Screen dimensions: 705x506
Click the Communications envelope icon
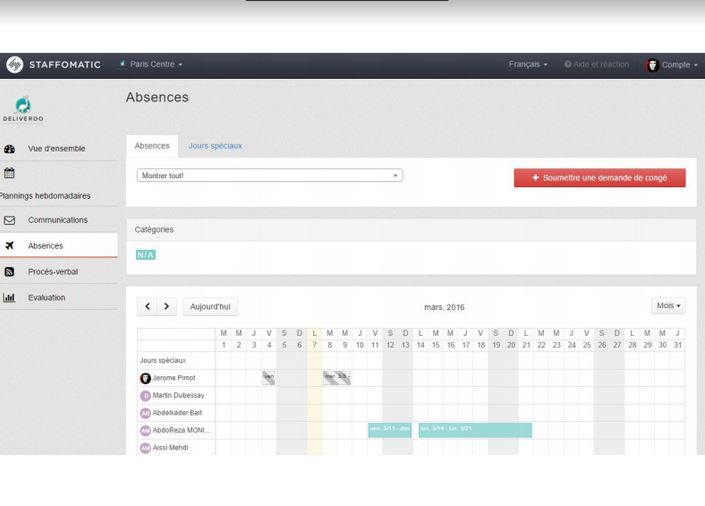click(x=10, y=220)
